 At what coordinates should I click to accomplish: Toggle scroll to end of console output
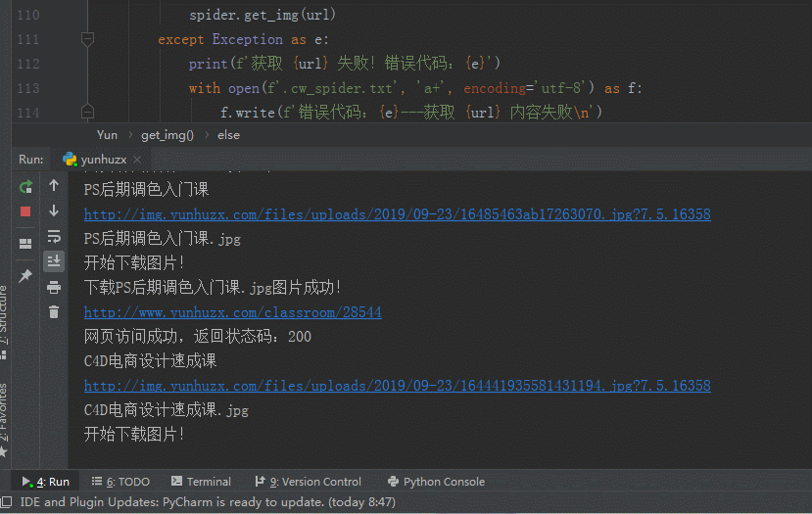pos(54,261)
